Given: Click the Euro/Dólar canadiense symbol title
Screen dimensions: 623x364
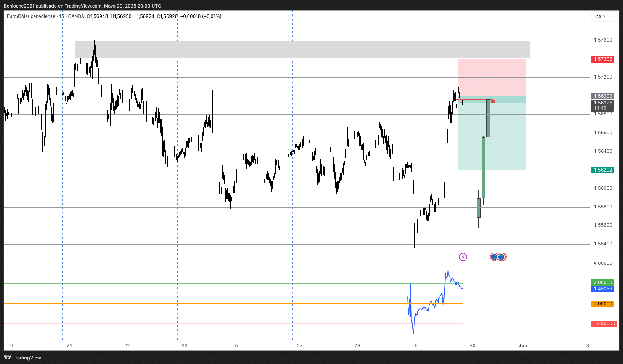Looking at the screenshot, I should coord(31,16).
